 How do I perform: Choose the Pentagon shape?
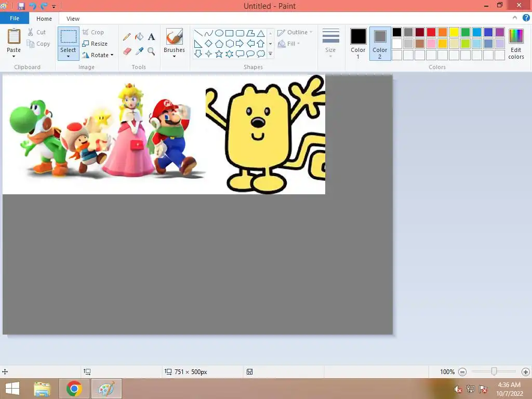pos(219,44)
